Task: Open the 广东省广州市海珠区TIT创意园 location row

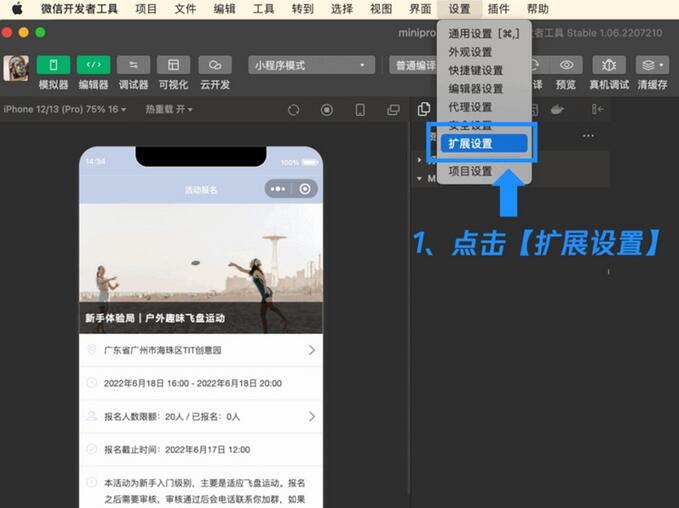Action: [x=201, y=350]
